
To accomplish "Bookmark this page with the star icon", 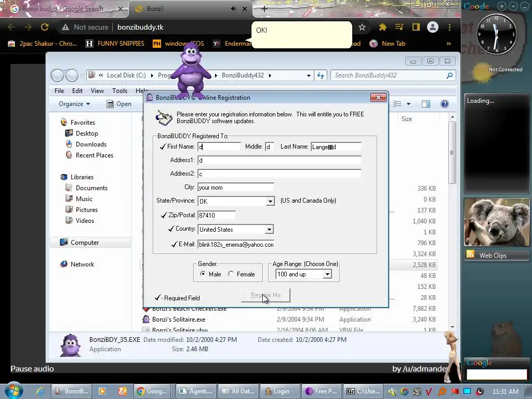I will coord(362,27).
